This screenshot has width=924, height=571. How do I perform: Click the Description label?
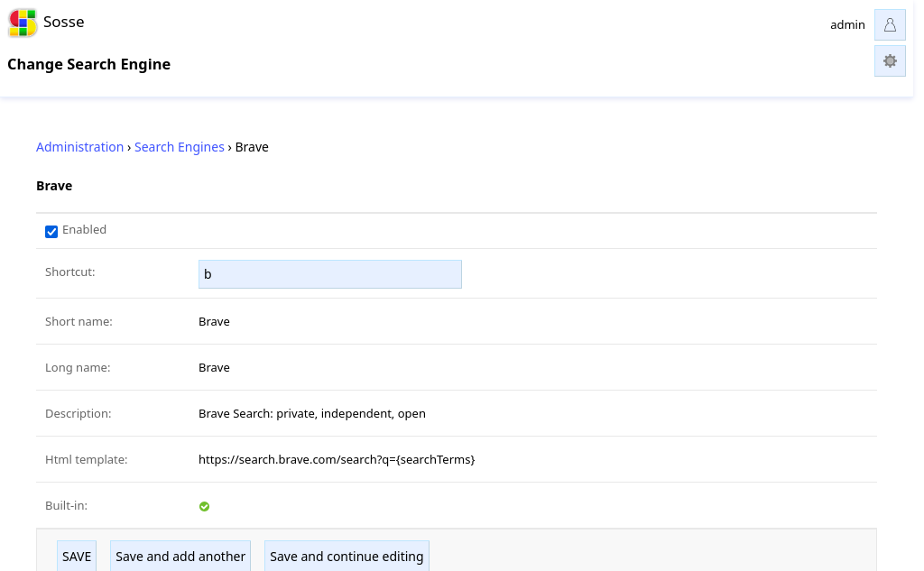(79, 414)
